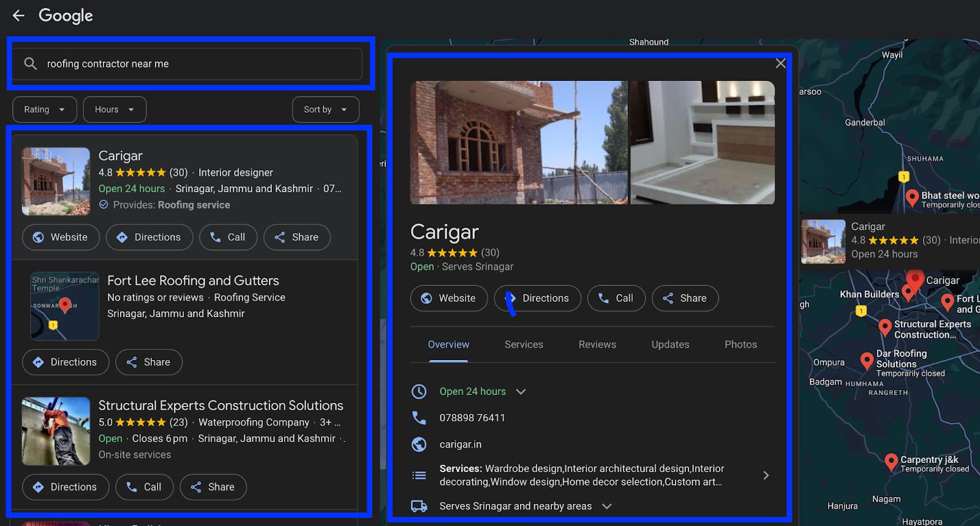
Task: Open Carigar hover card on the map
Action: [x=890, y=241]
